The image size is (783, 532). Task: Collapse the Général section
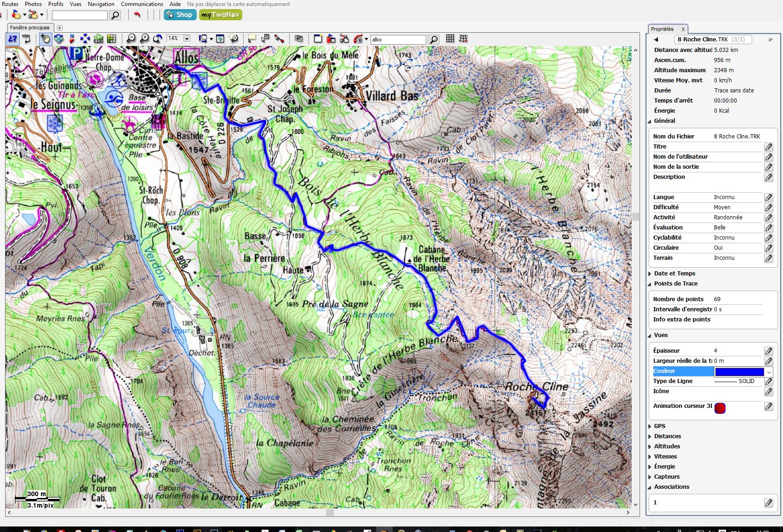pos(650,121)
